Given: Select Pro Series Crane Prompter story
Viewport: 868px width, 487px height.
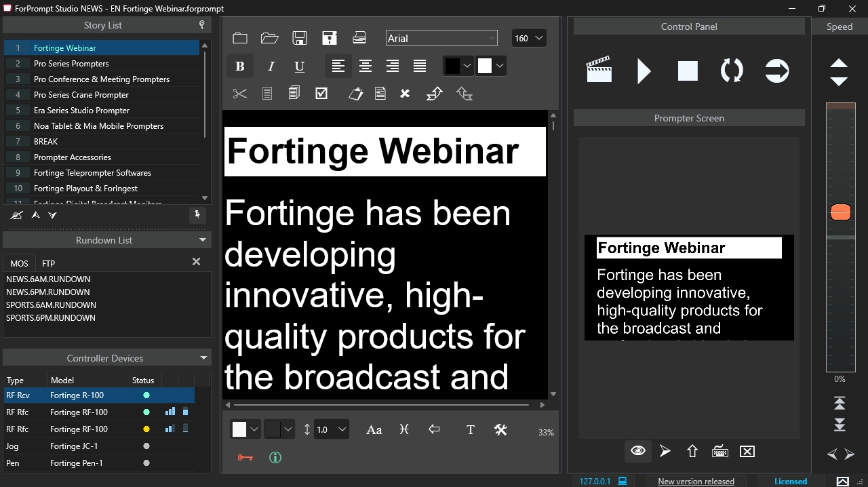Looking at the screenshot, I should point(81,95).
